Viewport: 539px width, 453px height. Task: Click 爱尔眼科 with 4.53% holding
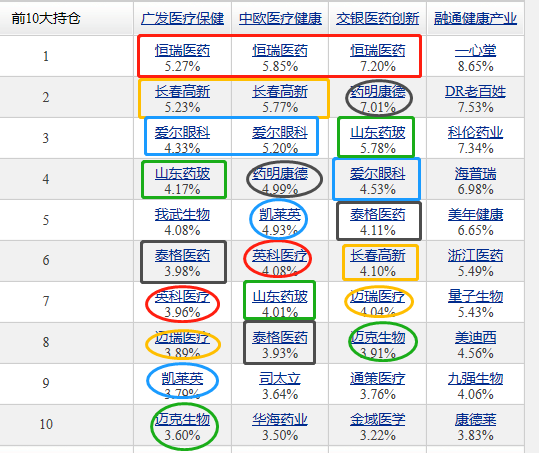tap(378, 174)
